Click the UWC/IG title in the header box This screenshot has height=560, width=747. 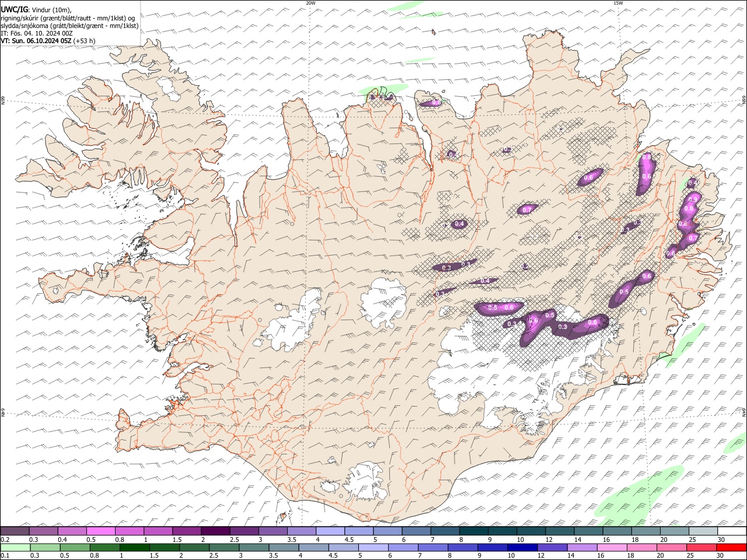tap(13, 10)
